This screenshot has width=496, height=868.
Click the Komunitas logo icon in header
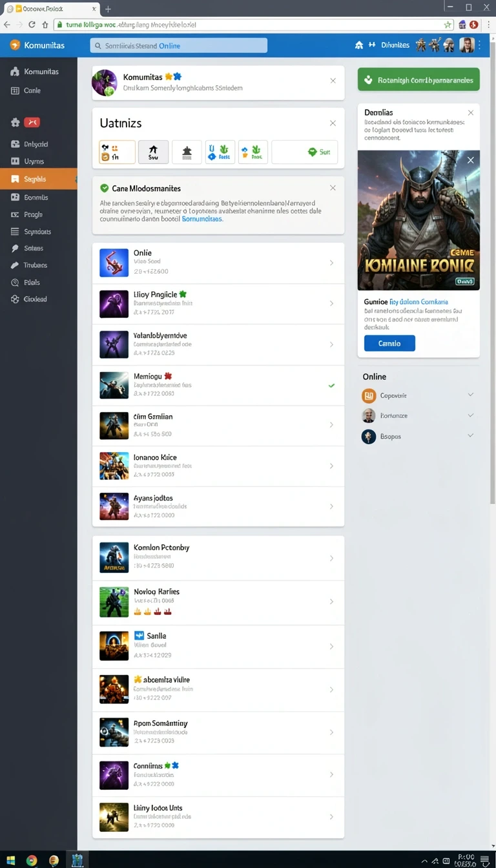(x=15, y=45)
